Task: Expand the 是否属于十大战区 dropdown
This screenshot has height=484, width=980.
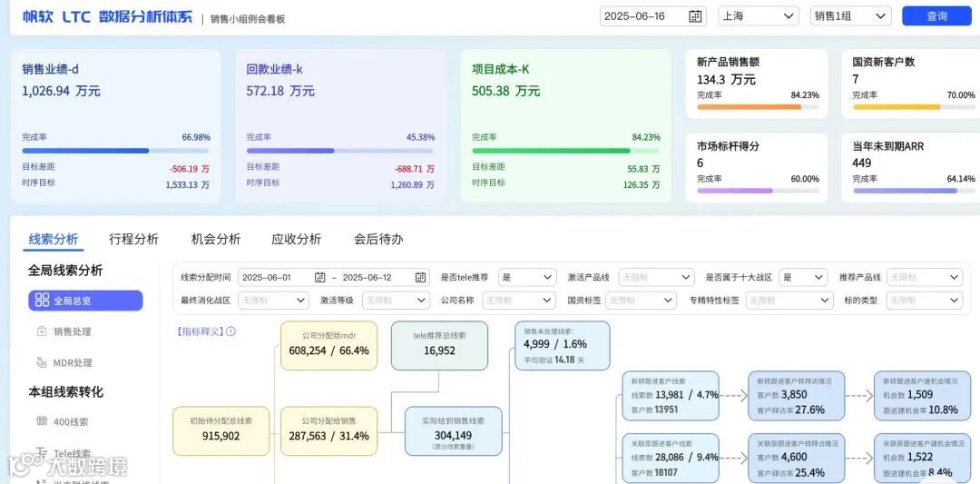Action: [803, 277]
